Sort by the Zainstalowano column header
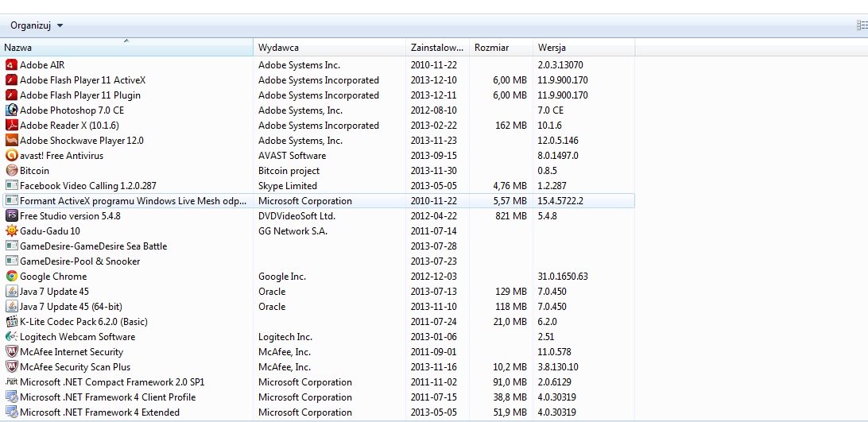The width and height of the screenshot is (868, 422). pos(437,48)
